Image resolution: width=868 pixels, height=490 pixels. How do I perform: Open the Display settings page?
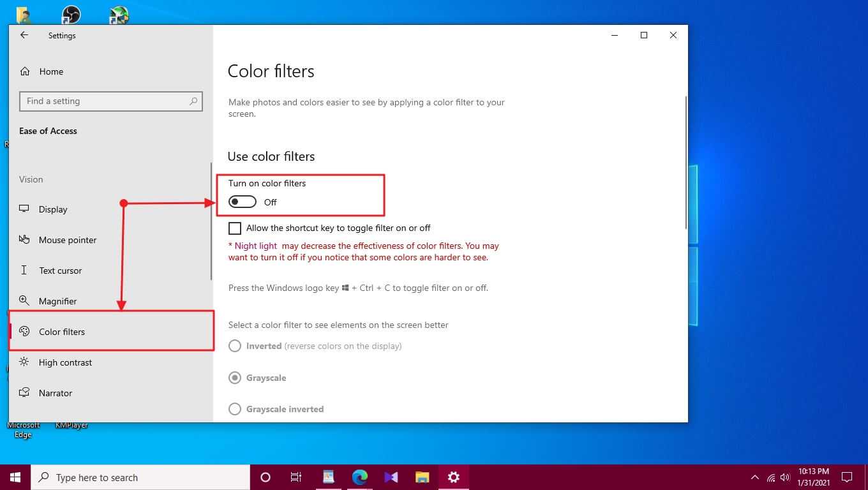pos(53,209)
